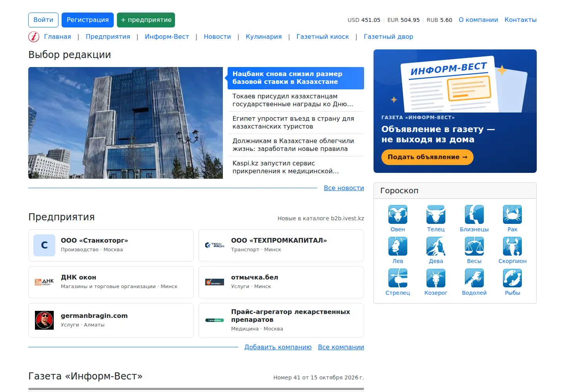Viewport: 565px width, 392px height.
Task: Open the Scorpio (Скорпион) horoscope icon
Action: [x=512, y=246]
